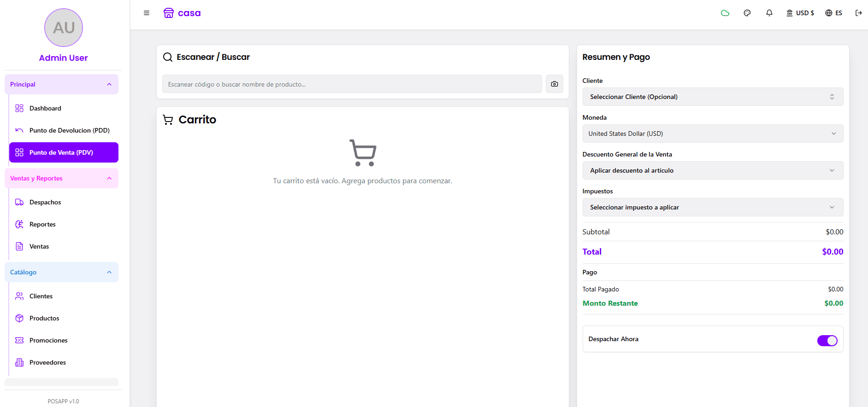868x407 pixels.
Task: Click the return arrow icon for Devolucion
Action: click(19, 130)
